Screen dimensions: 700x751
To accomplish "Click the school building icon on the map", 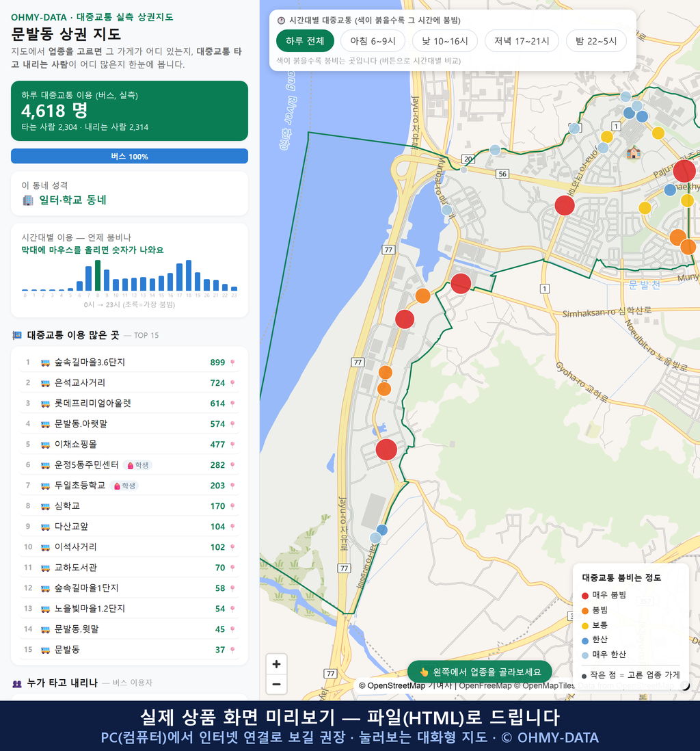I will [x=634, y=153].
